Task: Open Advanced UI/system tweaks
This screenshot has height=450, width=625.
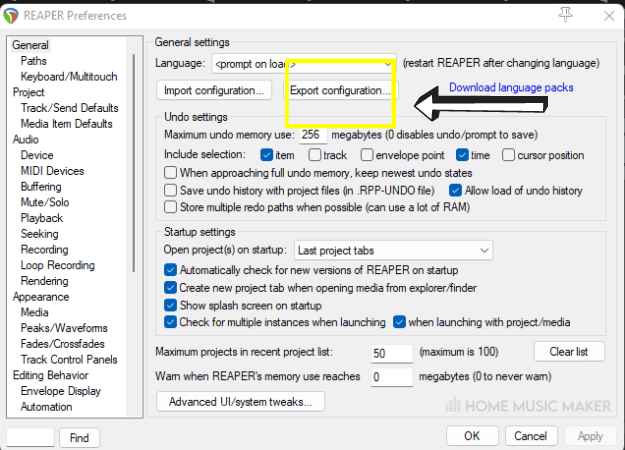Action: tap(240, 402)
